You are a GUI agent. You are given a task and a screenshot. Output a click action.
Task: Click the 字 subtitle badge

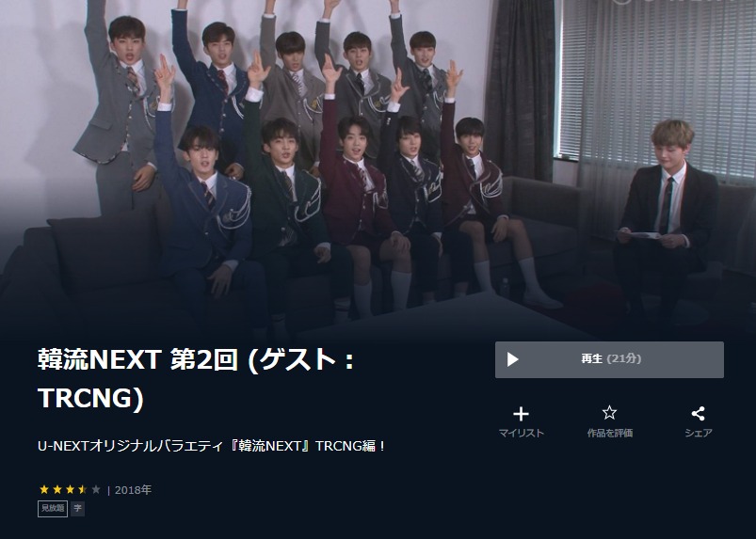(x=77, y=509)
